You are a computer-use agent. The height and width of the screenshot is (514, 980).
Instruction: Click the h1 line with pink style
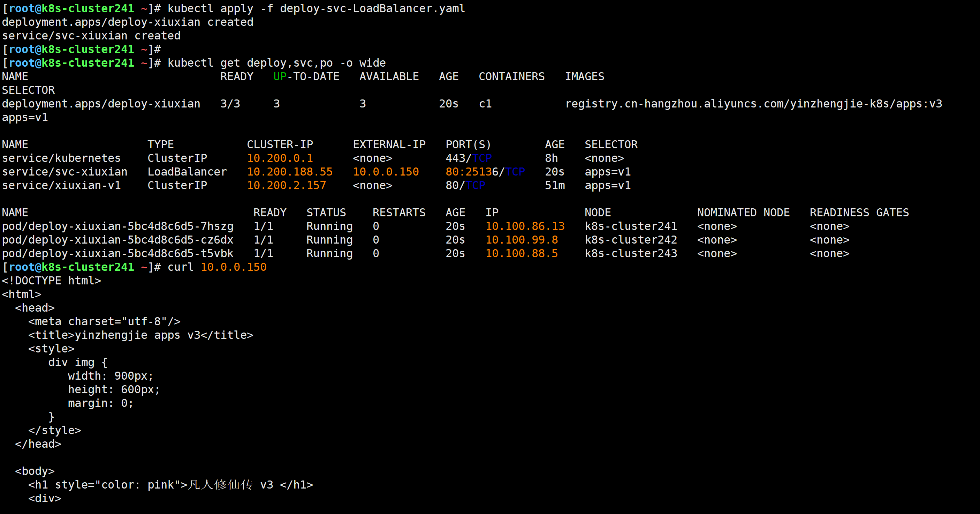coord(170,485)
